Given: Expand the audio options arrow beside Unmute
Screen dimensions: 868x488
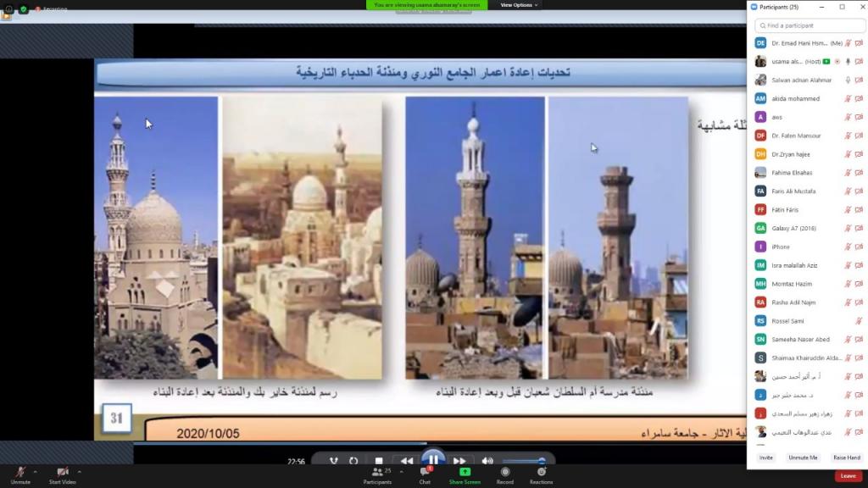Looking at the screenshot, I should (36, 472).
